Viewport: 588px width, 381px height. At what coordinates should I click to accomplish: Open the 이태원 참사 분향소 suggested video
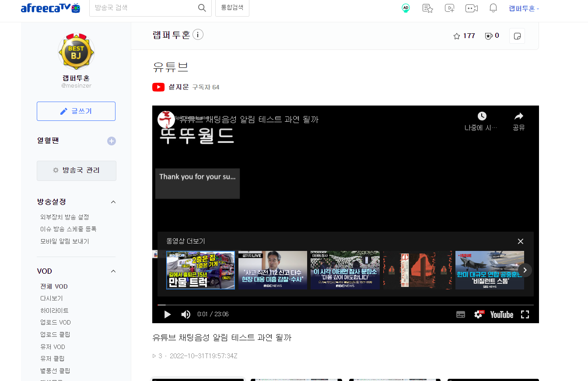tap(345, 270)
